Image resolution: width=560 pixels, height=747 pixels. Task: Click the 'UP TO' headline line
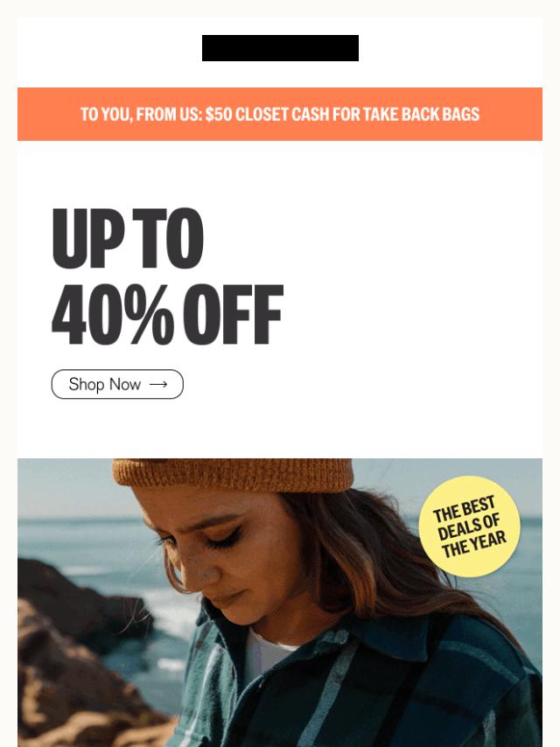(x=127, y=238)
